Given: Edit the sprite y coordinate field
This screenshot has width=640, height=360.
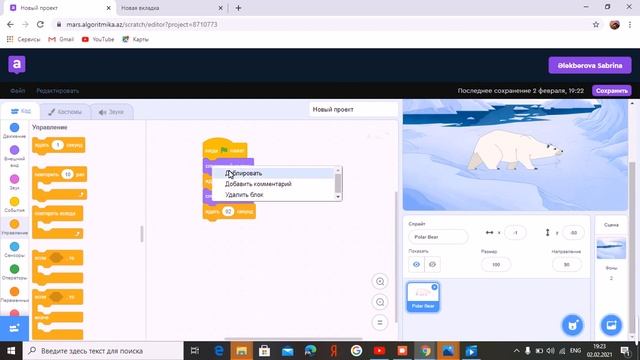Looking at the screenshot, I should pos(573,233).
